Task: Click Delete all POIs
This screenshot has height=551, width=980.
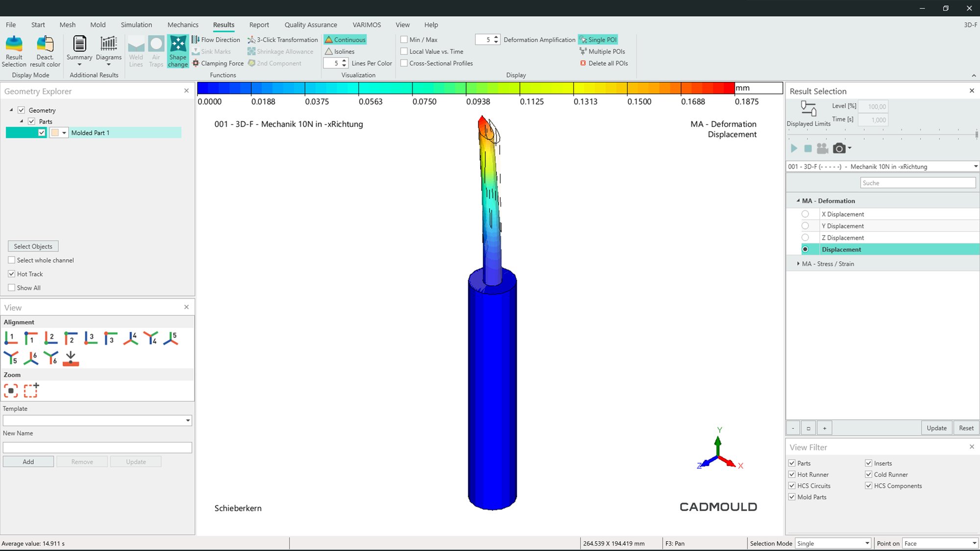Action: (x=604, y=63)
